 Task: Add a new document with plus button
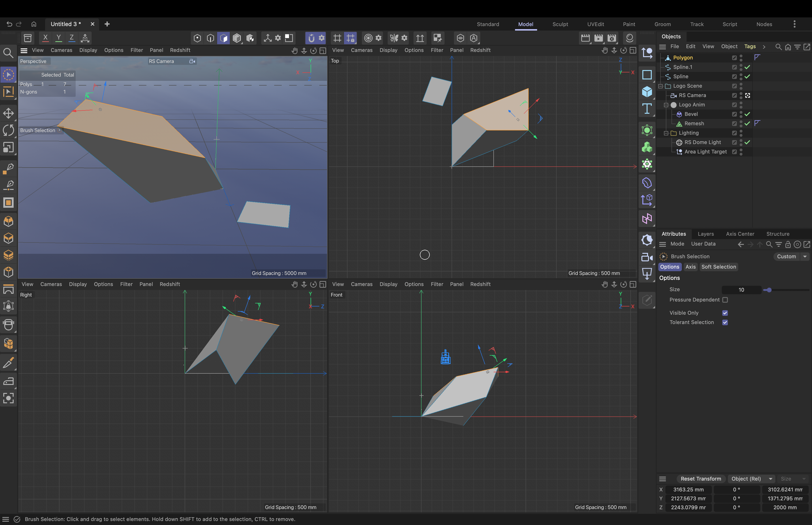click(x=107, y=24)
